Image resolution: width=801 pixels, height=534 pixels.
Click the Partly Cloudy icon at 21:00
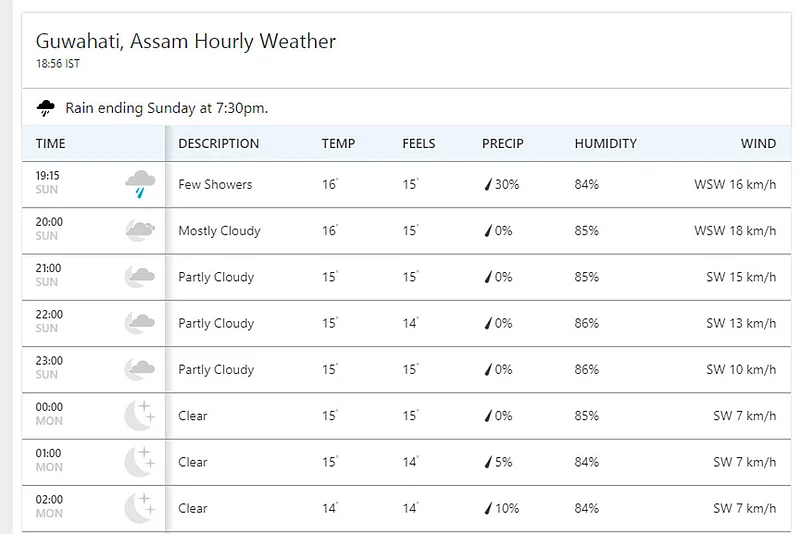tap(139, 277)
